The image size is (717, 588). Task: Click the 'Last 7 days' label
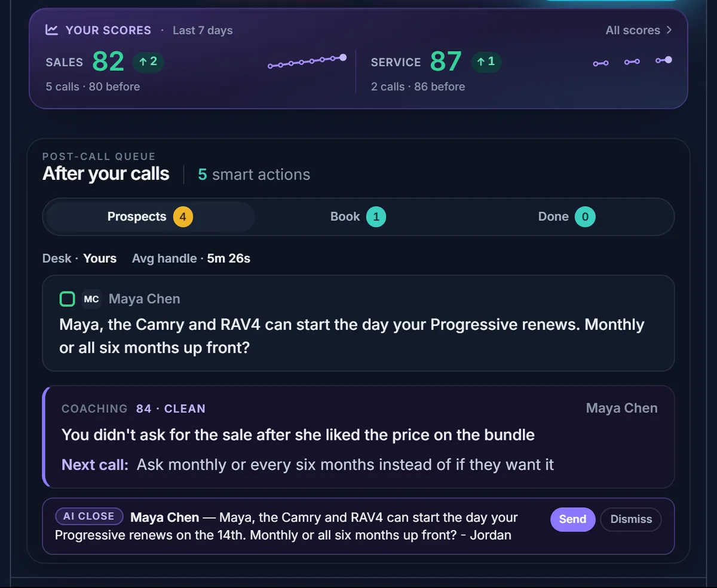click(x=203, y=30)
